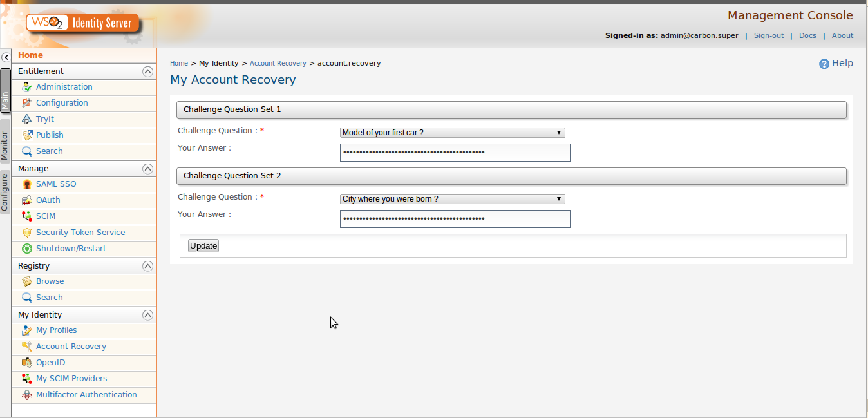Click the OAuth icon in the sidebar
The width and height of the screenshot is (868, 418).
pos(27,200)
